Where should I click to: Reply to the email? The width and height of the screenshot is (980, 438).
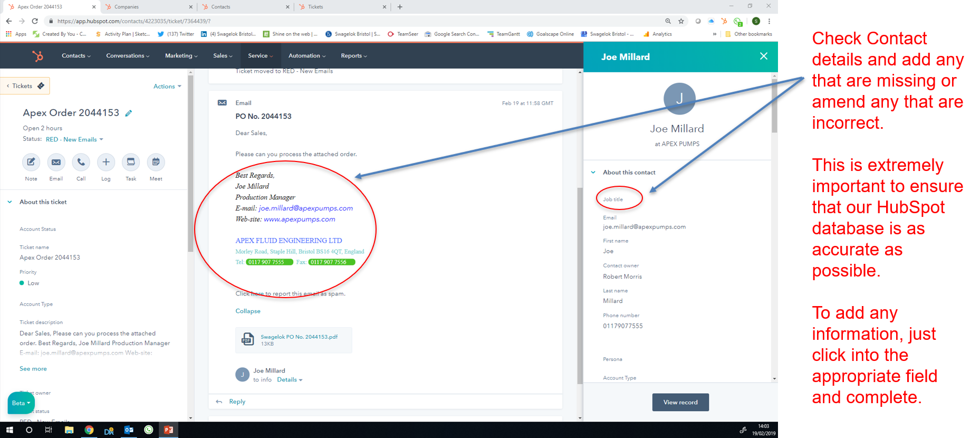click(x=237, y=402)
